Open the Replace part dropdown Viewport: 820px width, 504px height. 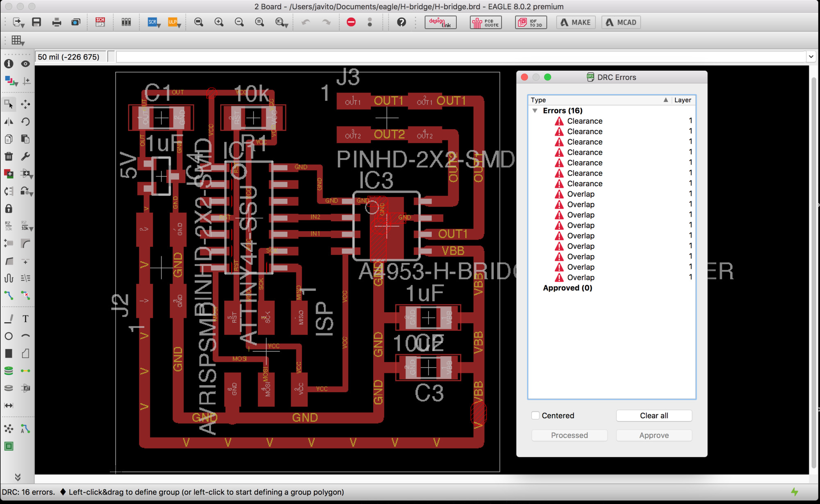click(x=27, y=191)
